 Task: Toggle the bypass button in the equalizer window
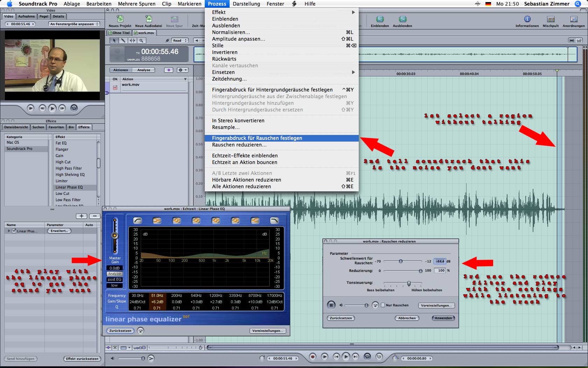point(141,330)
